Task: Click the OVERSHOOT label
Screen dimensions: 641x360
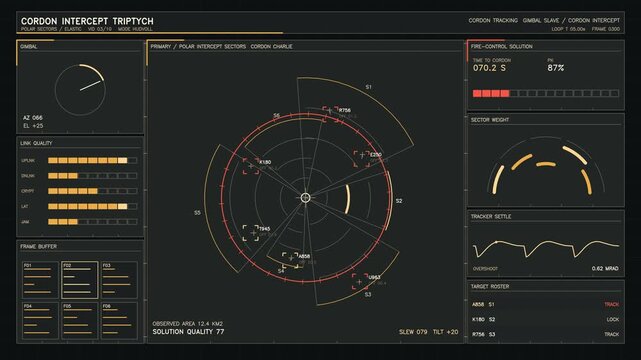Action: coord(485,269)
